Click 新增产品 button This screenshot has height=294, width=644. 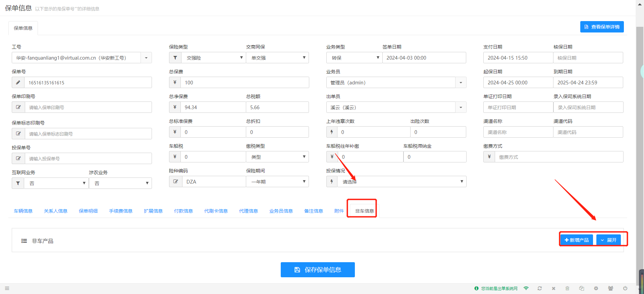pyautogui.click(x=577, y=240)
